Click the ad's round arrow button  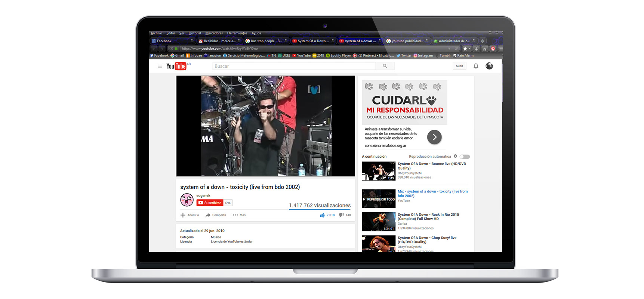click(434, 137)
